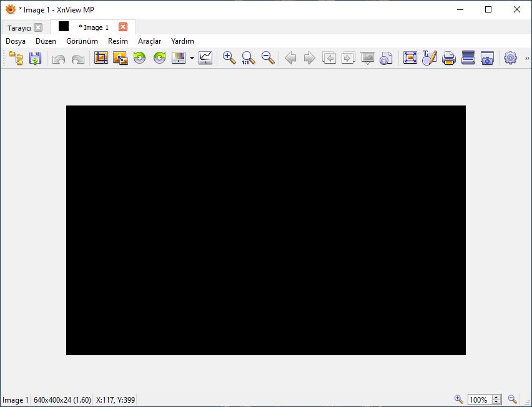Zoom out with the toolbar magnifier minus
This screenshot has width=532, height=407.
[268, 58]
